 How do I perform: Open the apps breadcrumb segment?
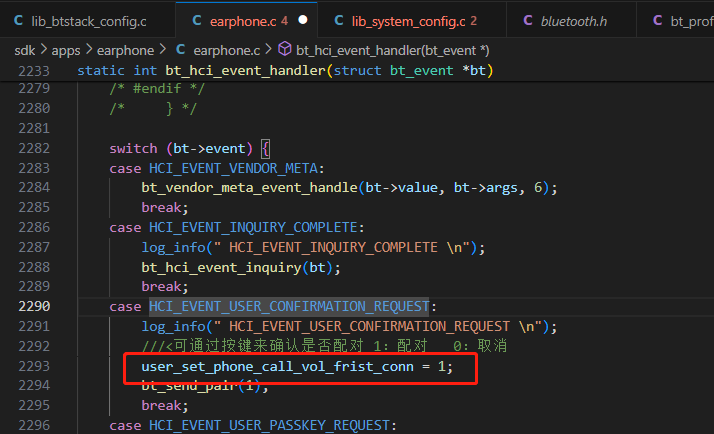[66, 50]
